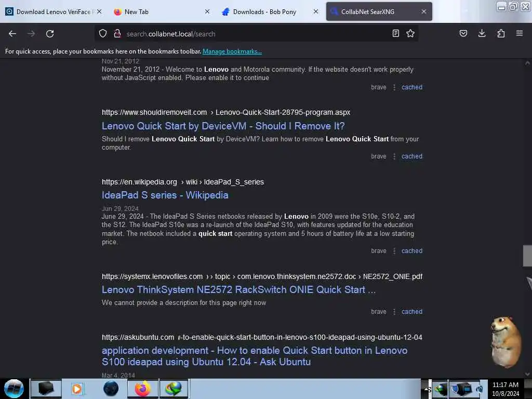Reload the current page
This screenshot has width=532, height=399.
50,34
